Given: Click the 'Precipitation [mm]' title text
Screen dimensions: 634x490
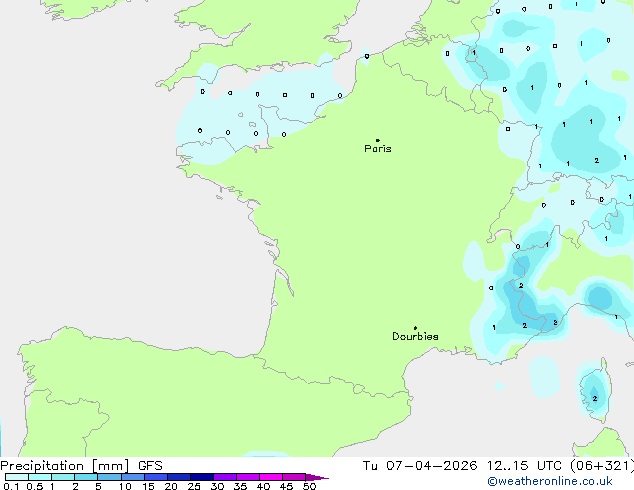Looking at the screenshot, I should coord(65,466).
